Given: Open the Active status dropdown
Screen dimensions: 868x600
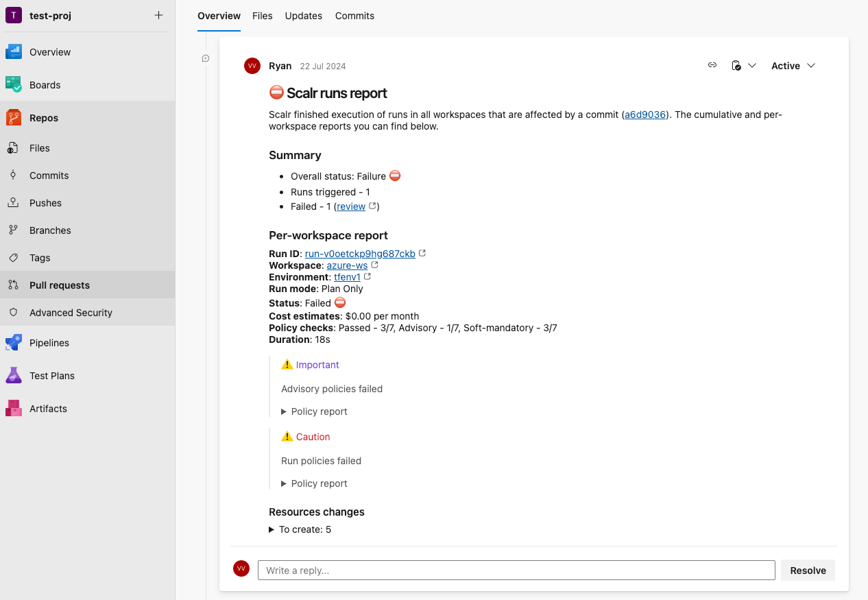Looking at the screenshot, I should point(793,66).
